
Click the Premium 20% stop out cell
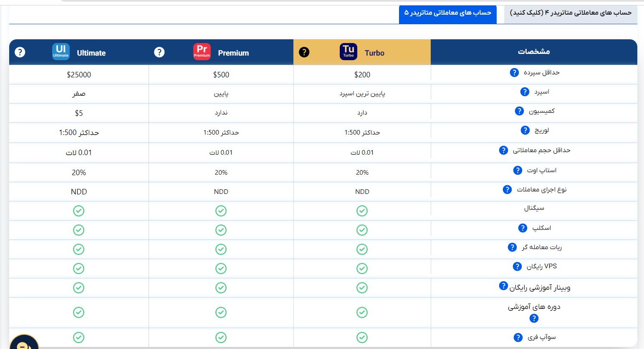(221, 173)
